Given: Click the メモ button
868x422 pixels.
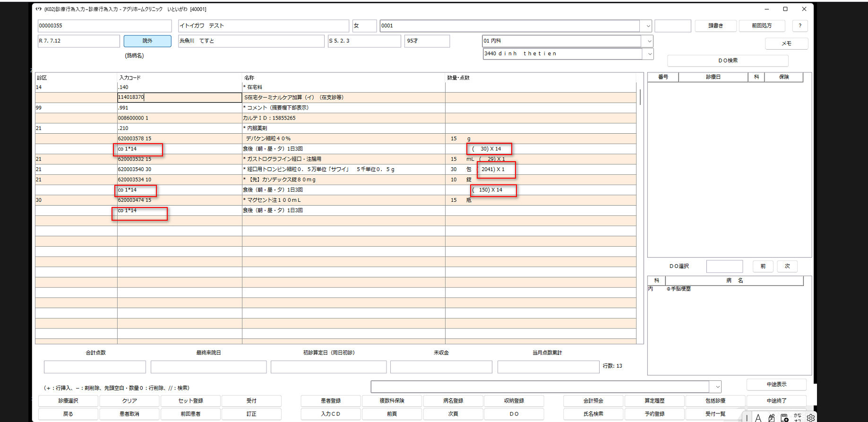Looking at the screenshot, I should click(x=786, y=43).
